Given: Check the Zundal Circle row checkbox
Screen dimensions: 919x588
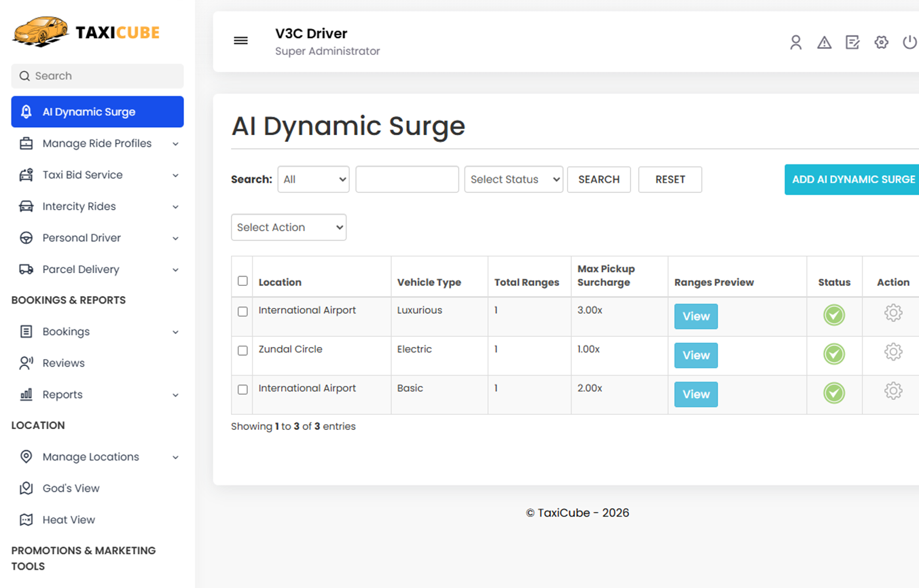Looking at the screenshot, I should [x=242, y=350].
